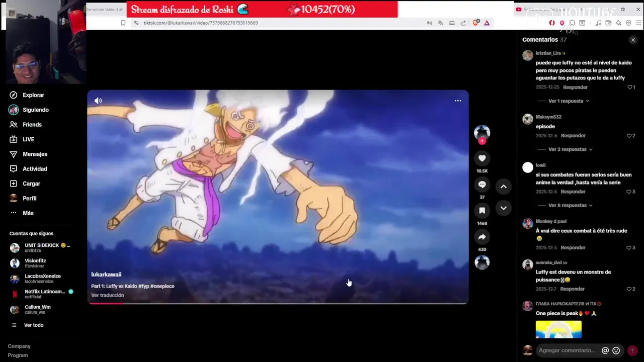Viewport: 644px width, 362px height.
Task: Follow the creator with the red plus badge
Action: 482,141
